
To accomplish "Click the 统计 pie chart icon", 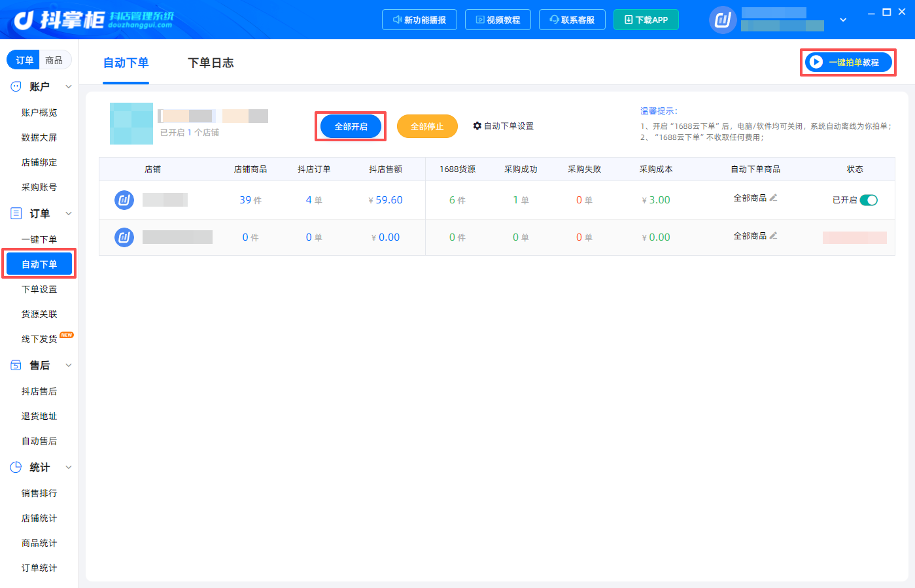I will 16,467.
